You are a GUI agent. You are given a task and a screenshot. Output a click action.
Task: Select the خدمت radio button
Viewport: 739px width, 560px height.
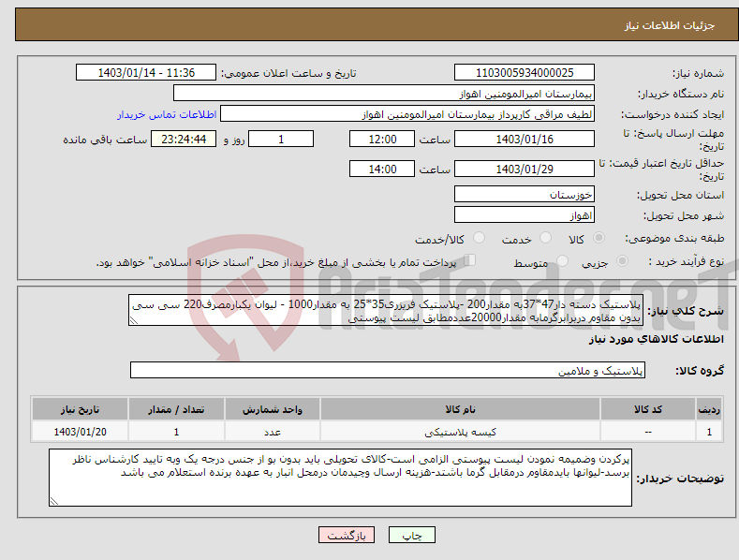(x=545, y=238)
